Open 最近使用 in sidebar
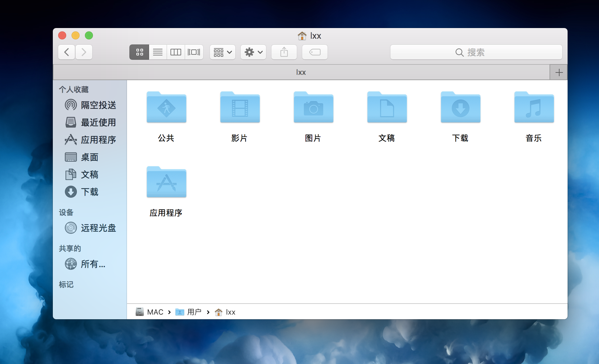 (90, 123)
